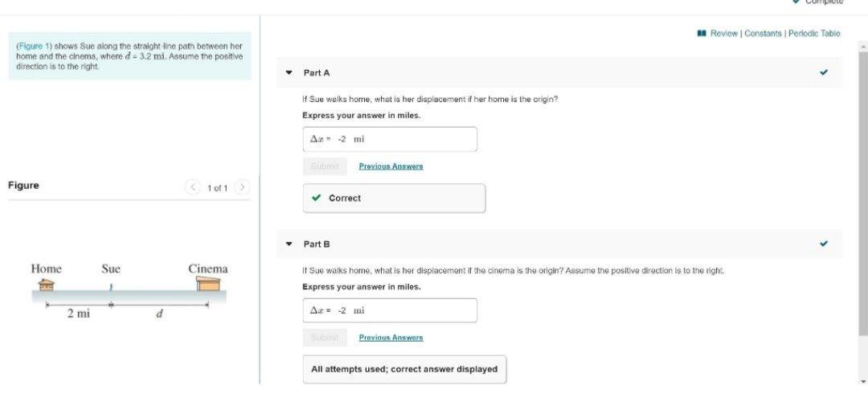
Task: Open the Review link
Action: pyautogui.click(x=725, y=34)
